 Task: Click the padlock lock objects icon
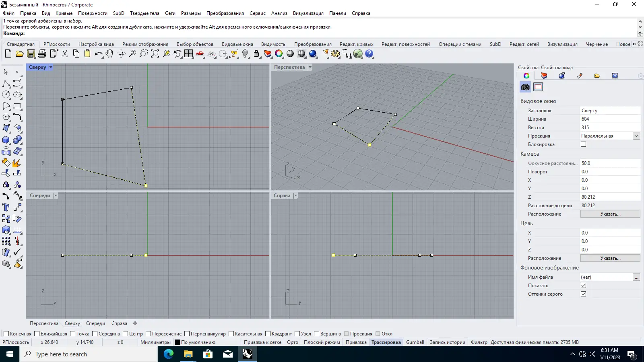coord(256,53)
